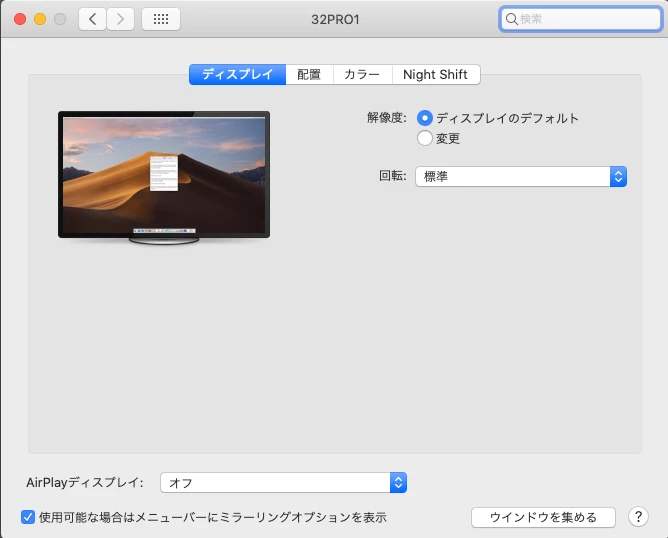Viewport: 668px width, 538px height.
Task: Show all preferences via grid icon
Action: [161, 19]
